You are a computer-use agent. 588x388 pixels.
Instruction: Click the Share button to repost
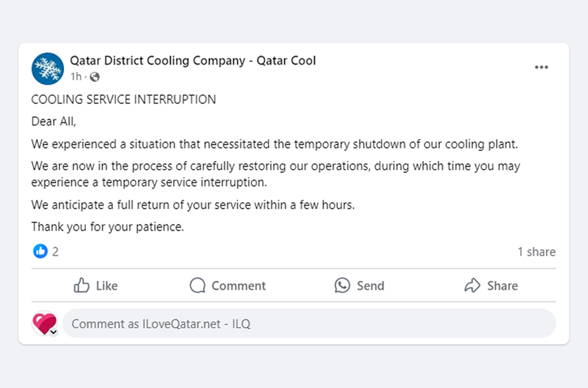click(491, 285)
